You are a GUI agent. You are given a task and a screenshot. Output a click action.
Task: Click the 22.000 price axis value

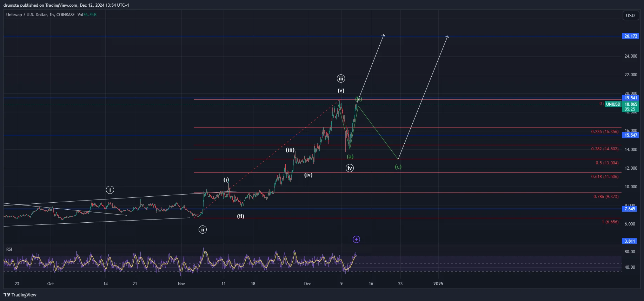pyautogui.click(x=631, y=75)
